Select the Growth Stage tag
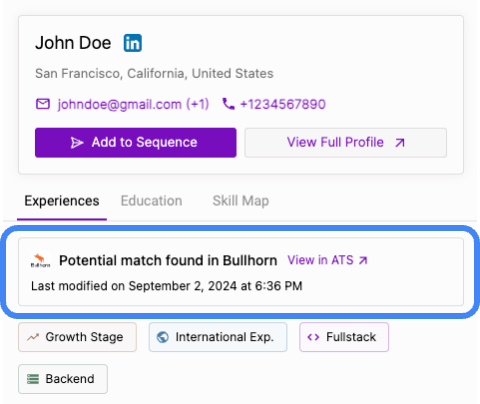 [x=77, y=337]
